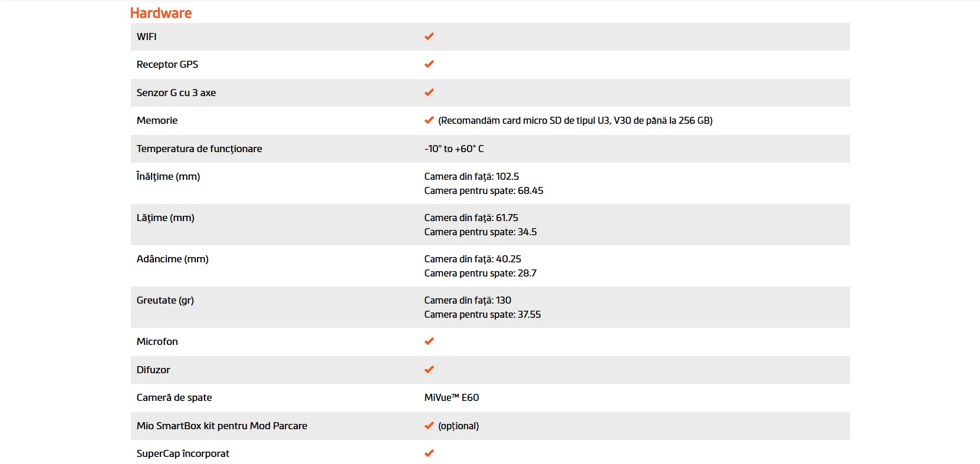Click the Mio SmartBox kit checkmark icon
The image size is (980, 464).
[429, 426]
